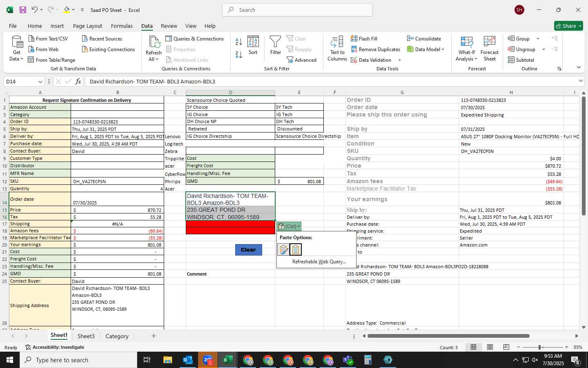Click Remove Duplicates

(x=376, y=49)
